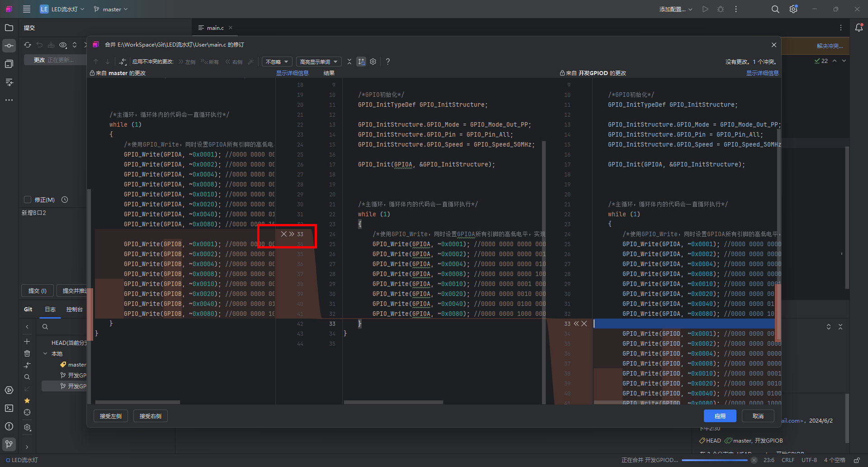Click the search everywhere magnifier icon
Image resolution: width=868 pixels, height=467 pixels.
(x=775, y=9)
